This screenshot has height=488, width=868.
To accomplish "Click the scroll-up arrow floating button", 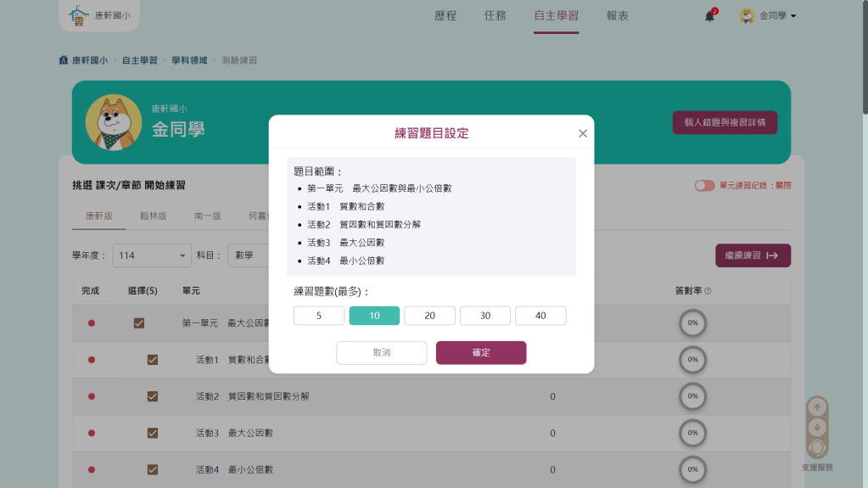I will [817, 407].
